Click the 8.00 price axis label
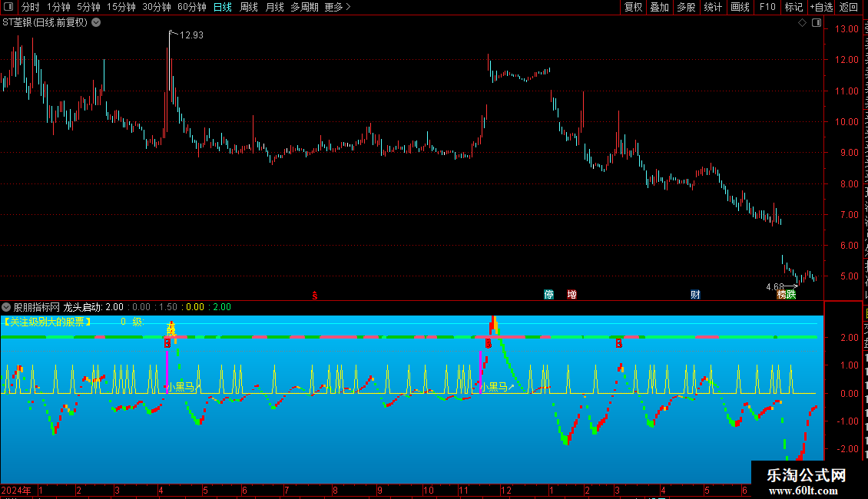This screenshot has height=499, width=868. click(849, 183)
